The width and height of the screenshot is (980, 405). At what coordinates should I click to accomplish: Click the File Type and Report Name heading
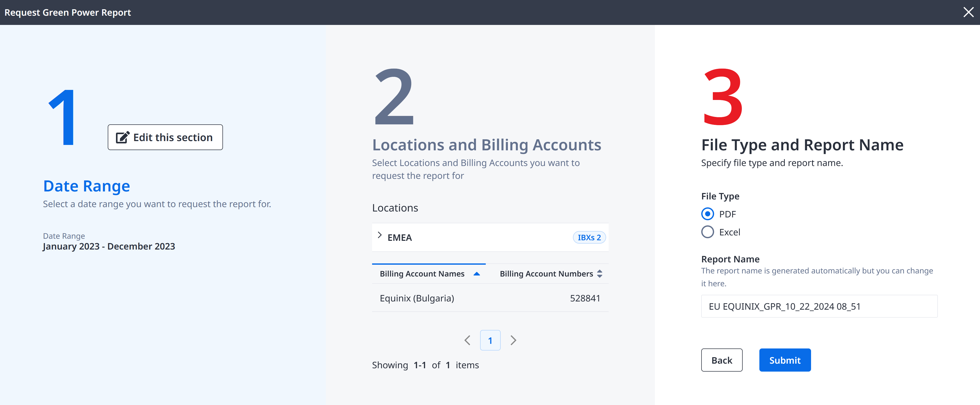point(802,145)
